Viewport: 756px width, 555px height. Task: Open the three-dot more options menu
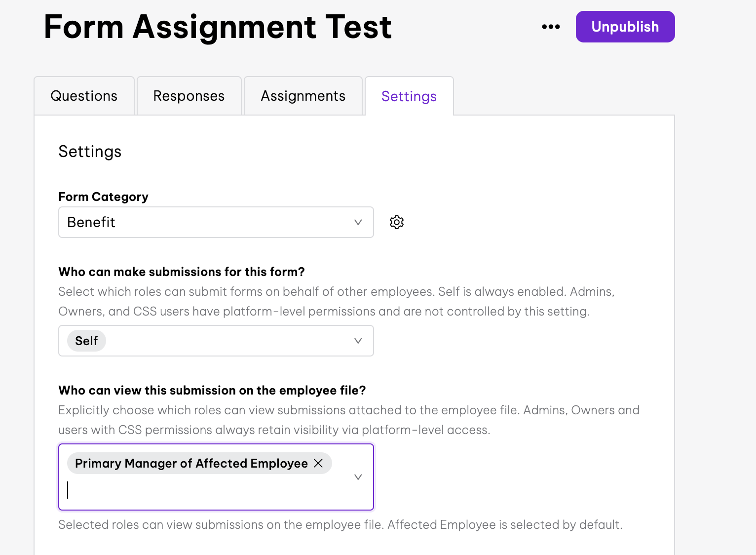pyautogui.click(x=551, y=27)
